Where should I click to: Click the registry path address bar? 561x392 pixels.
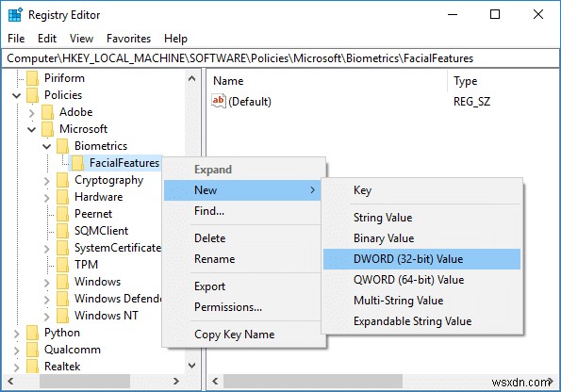pyautogui.click(x=280, y=58)
